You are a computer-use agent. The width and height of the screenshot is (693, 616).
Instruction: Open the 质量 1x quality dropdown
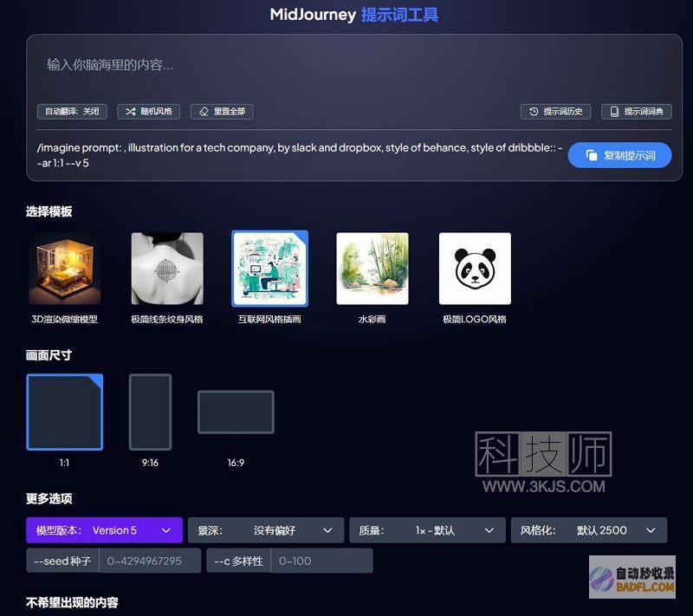pos(427,530)
